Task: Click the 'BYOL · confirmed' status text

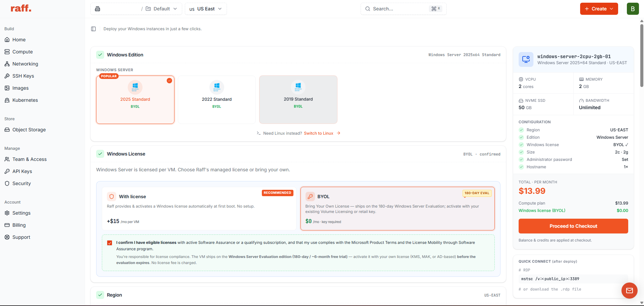Action: [482, 154]
